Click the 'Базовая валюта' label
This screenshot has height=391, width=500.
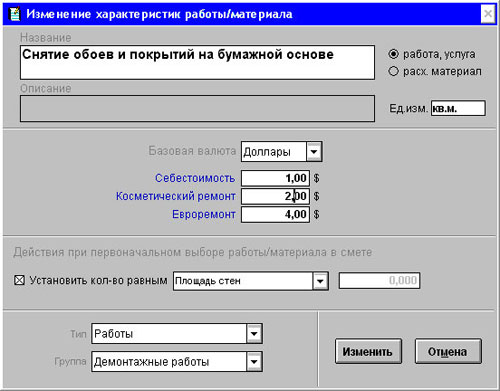192,151
